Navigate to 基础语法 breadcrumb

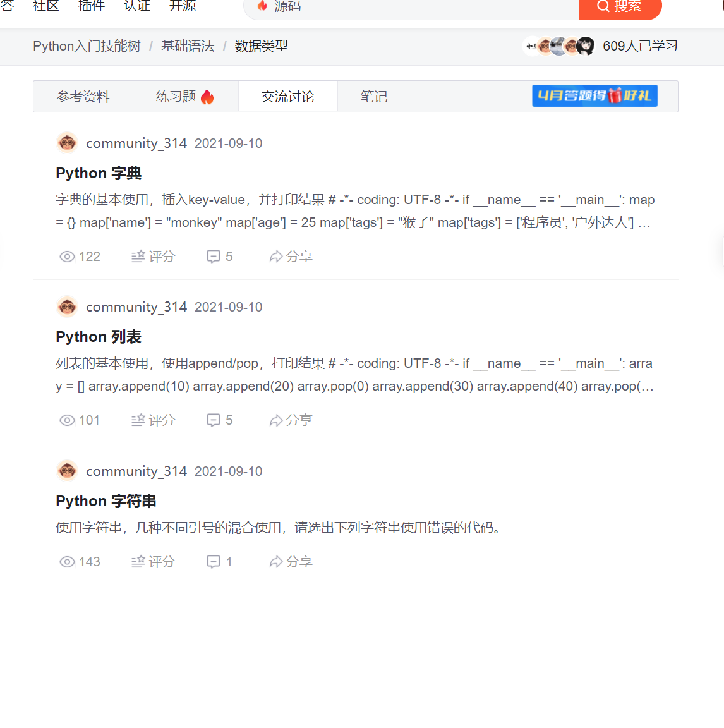[188, 46]
